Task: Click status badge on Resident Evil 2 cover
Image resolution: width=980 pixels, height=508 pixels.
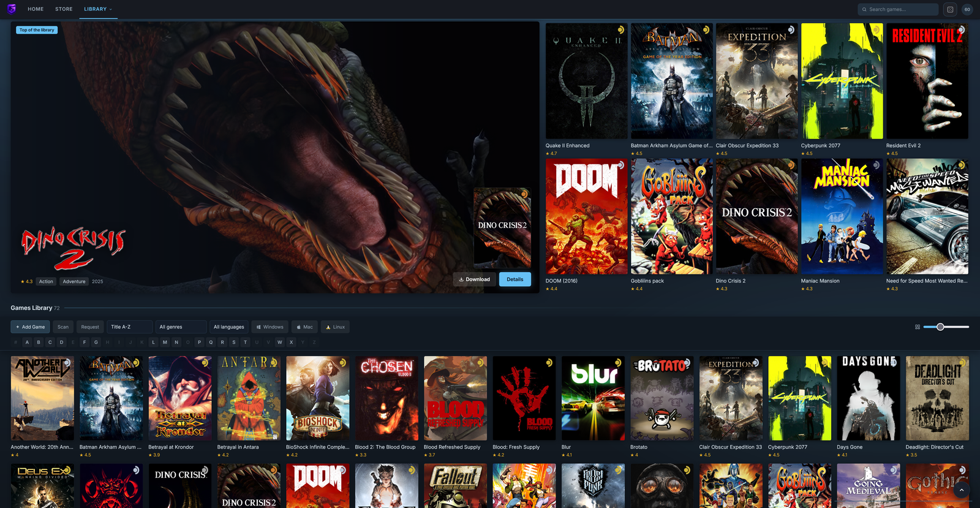Action: tap(961, 29)
